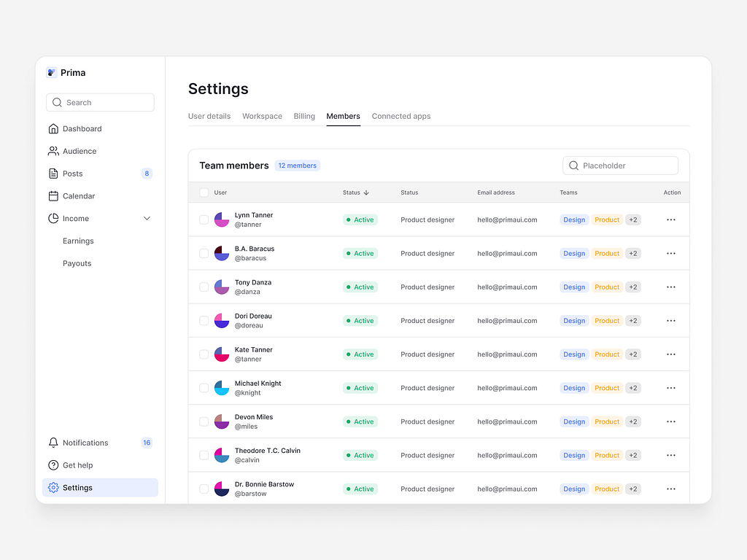747x560 pixels.
Task: Click the 12 members badge
Action: pyautogui.click(x=297, y=166)
